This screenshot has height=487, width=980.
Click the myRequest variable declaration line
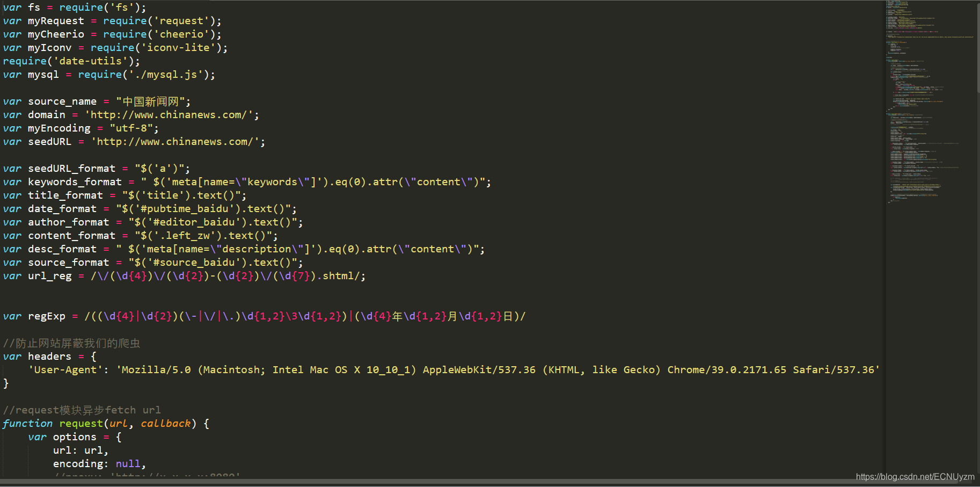tap(112, 21)
